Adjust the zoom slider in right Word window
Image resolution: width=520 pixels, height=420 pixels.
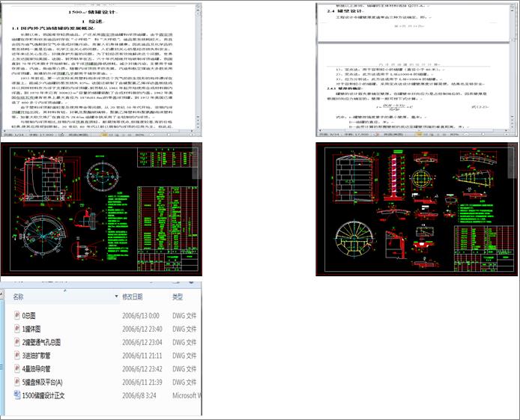(x=483, y=135)
